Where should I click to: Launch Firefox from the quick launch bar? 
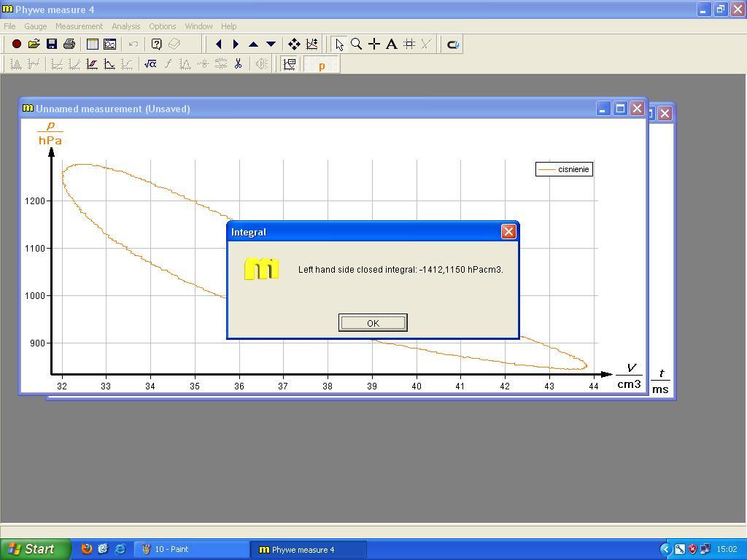point(86,548)
